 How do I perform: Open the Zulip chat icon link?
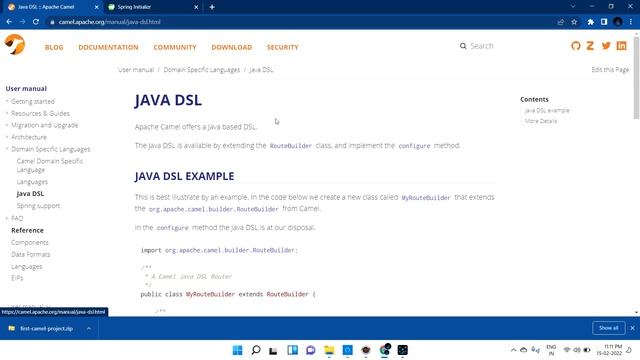590,46
